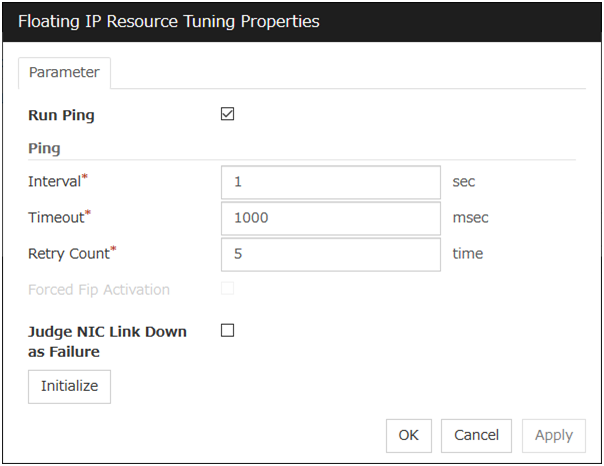
Task: Enable Judge NIC Link Down as Failure
Action: 227,331
